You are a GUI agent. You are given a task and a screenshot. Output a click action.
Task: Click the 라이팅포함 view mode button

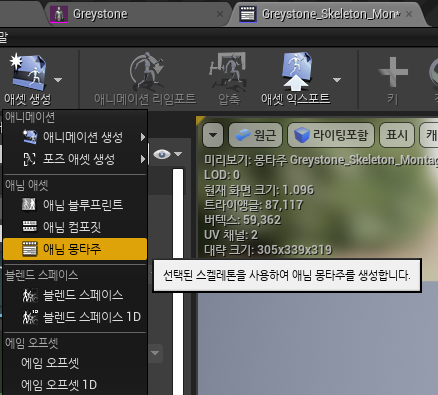(x=331, y=135)
